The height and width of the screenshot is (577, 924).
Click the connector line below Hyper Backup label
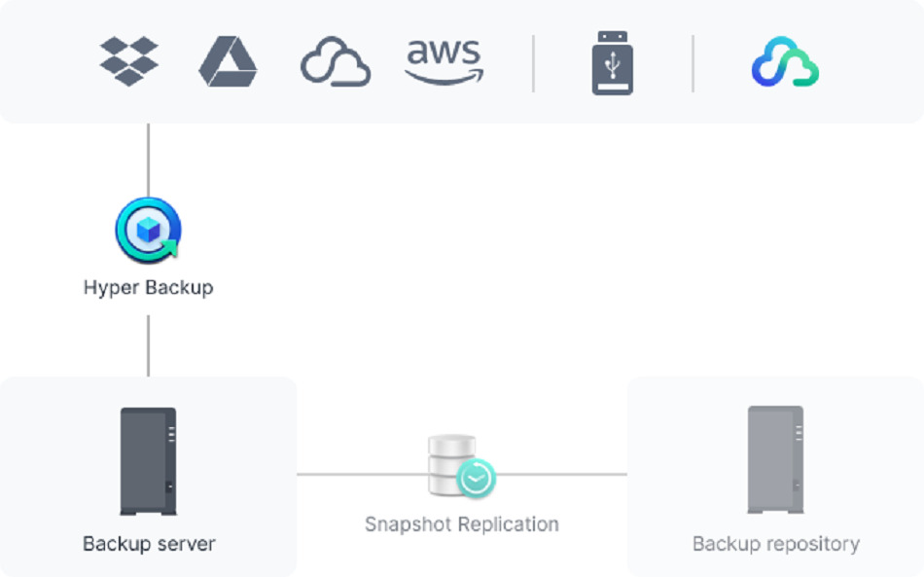pyautogui.click(x=148, y=344)
